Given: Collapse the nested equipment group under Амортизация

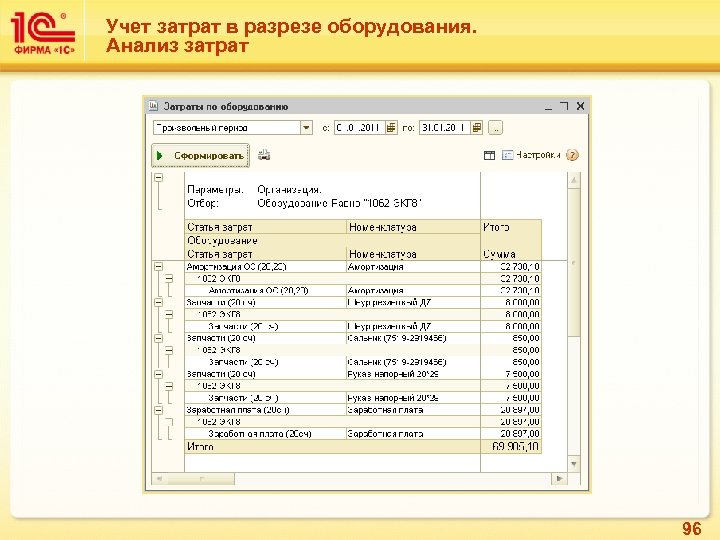Looking at the screenshot, I should pos(169,279).
